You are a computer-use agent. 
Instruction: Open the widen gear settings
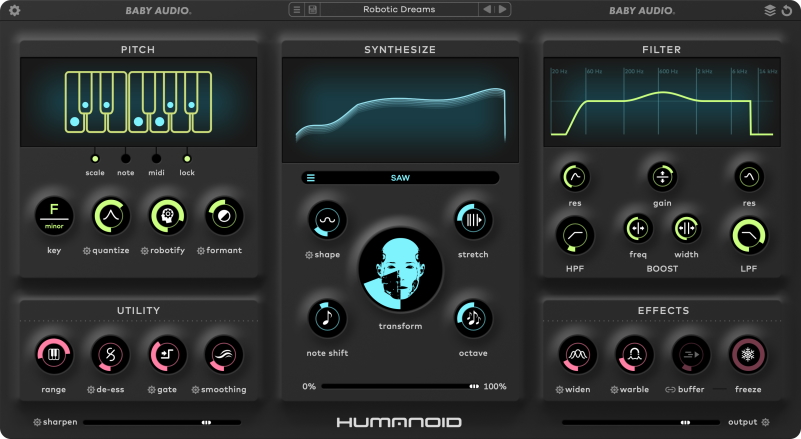(x=559, y=390)
